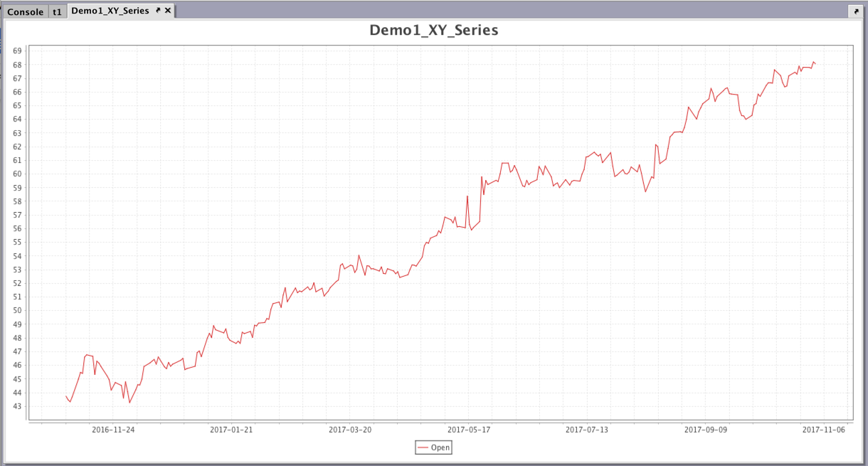This screenshot has height=466, width=868.
Task: Click the Demo1_XY_Series chart title
Action: pos(434,30)
